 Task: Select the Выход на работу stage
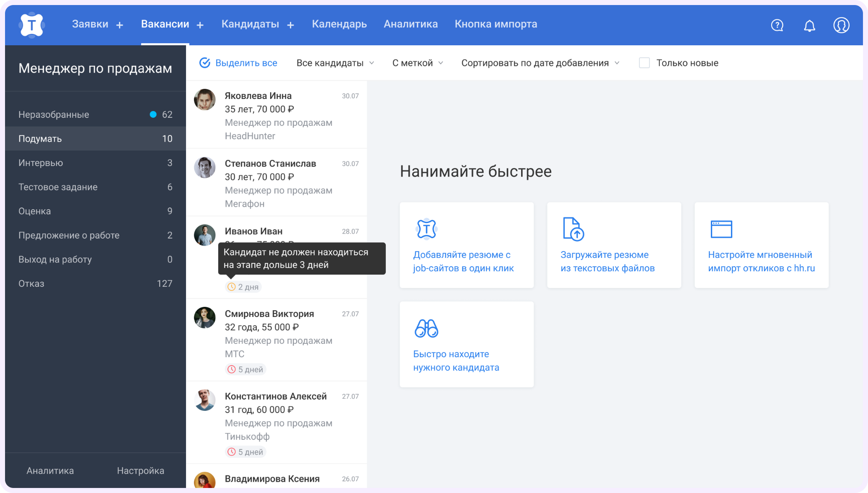[x=96, y=259]
